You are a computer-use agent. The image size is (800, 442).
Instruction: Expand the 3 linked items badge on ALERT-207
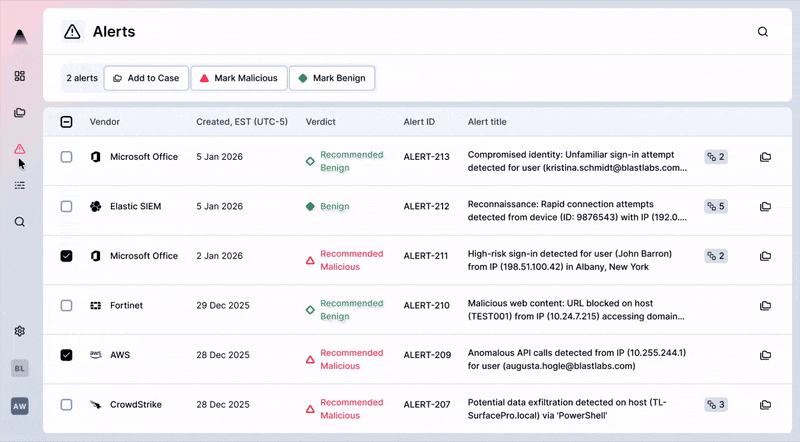click(x=715, y=405)
